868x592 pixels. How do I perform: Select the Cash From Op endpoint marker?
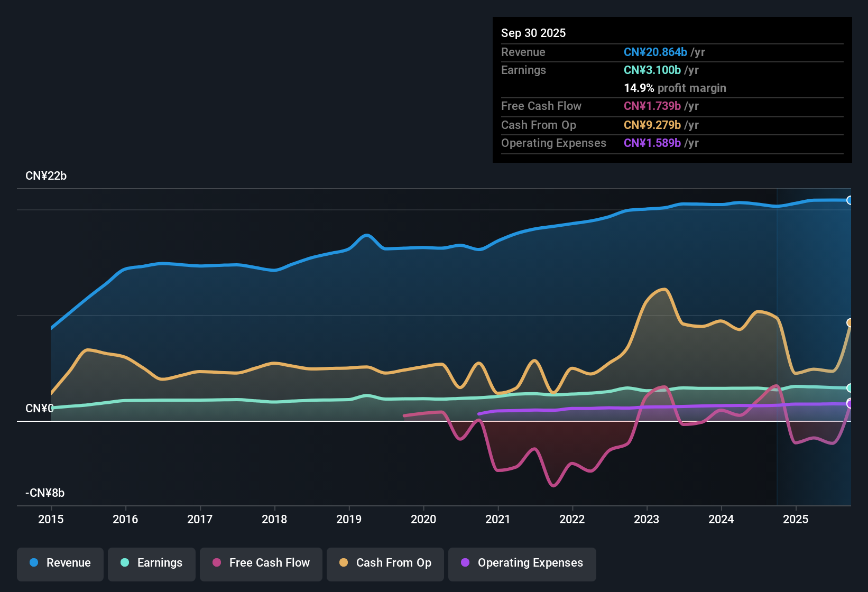coord(849,321)
